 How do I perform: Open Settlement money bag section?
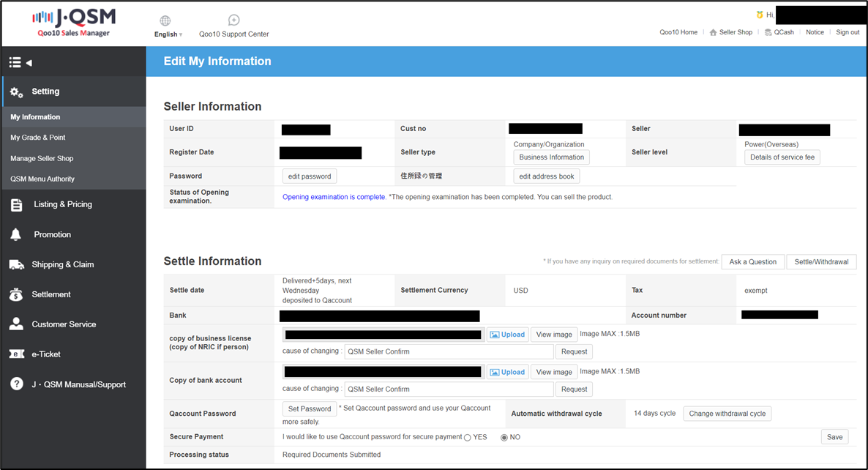[51, 294]
